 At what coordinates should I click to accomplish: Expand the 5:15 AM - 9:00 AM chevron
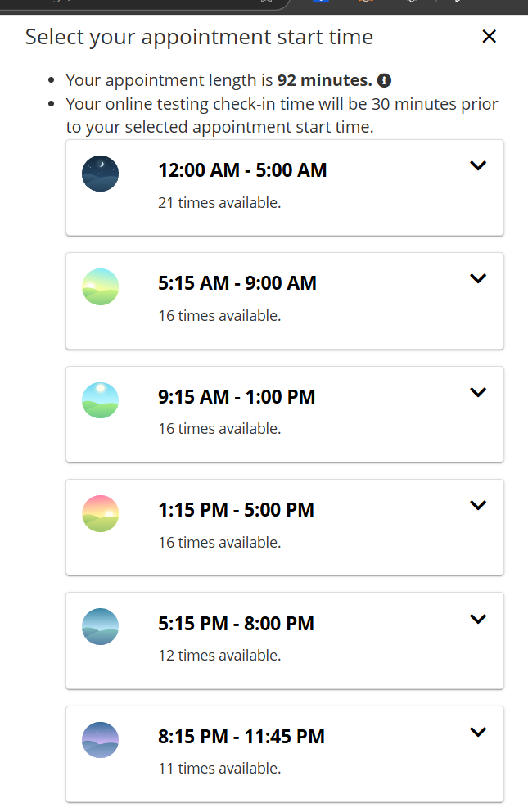coord(478,278)
